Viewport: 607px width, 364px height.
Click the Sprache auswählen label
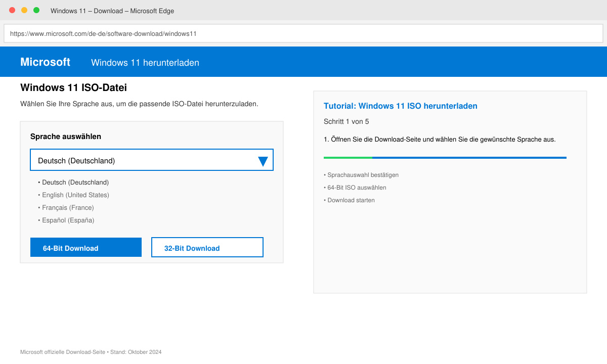(x=66, y=136)
